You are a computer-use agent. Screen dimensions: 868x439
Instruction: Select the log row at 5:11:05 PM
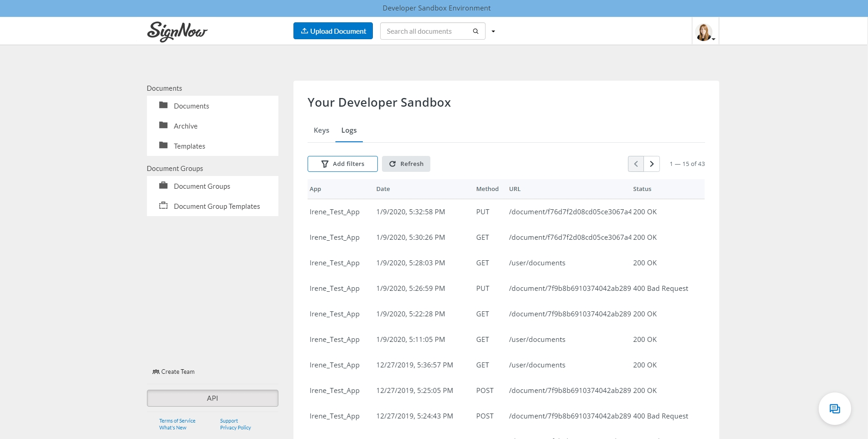pos(506,340)
